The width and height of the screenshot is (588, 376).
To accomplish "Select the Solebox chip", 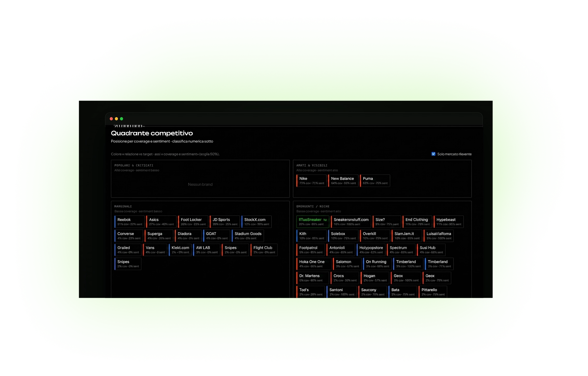I will (343, 236).
